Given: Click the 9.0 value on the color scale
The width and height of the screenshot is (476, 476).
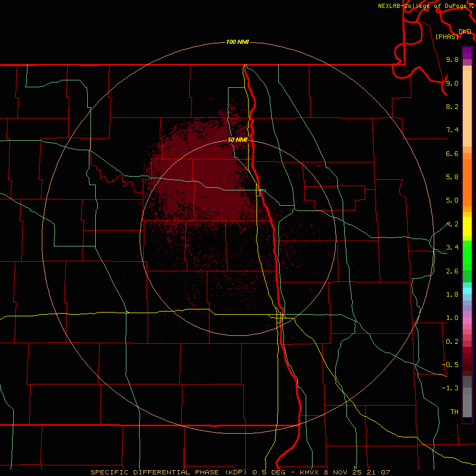Looking at the screenshot, I should 452,83.
